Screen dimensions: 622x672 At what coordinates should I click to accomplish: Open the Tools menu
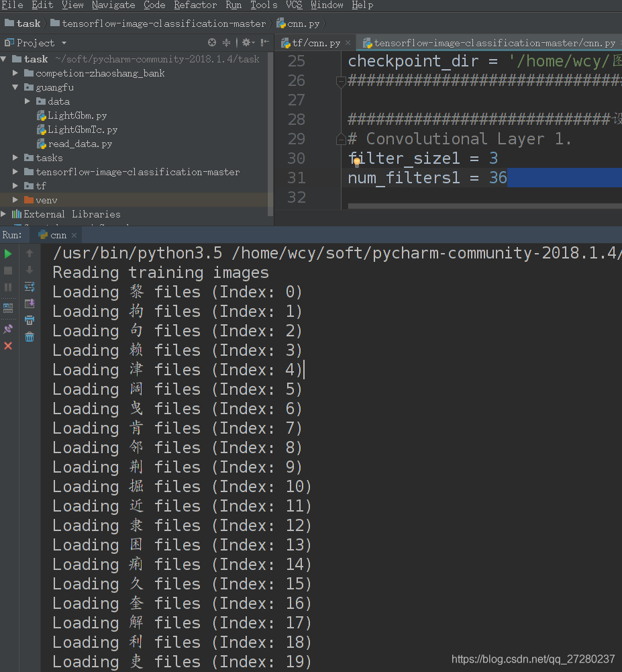click(x=264, y=5)
